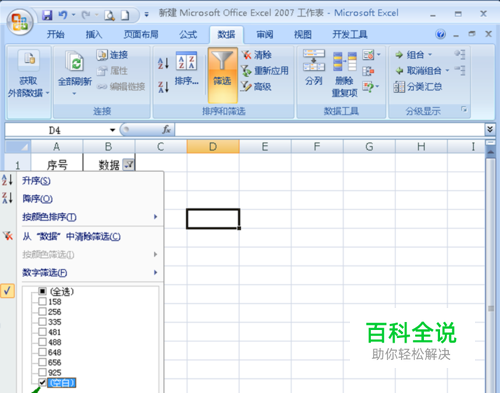Click the Consolidate icon in Data Tools
The height and width of the screenshot is (393, 500).
click(368, 71)
